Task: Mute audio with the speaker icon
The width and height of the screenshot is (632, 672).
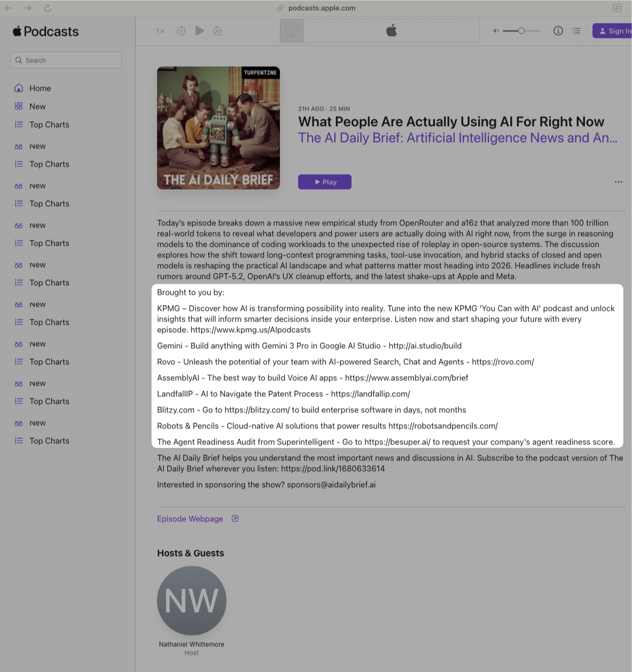Action: 496,31
